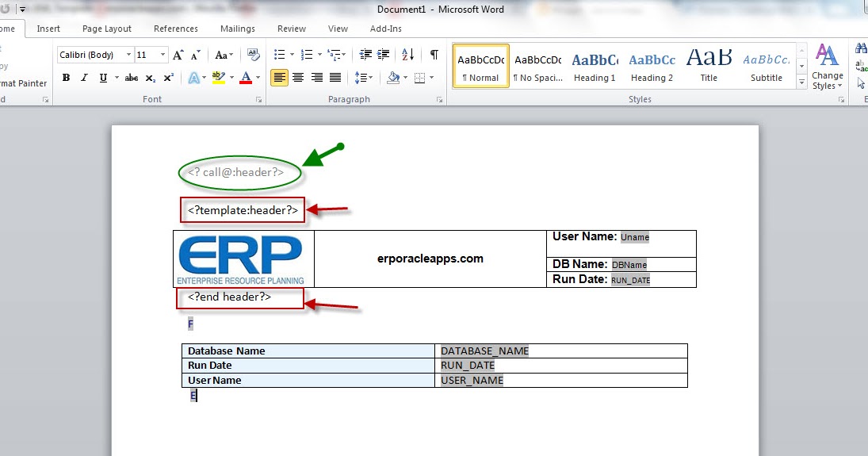Image resolution: width=868 pixels, height=456 pixels.
Task: Open the Add-Ins tab
Action: pos(386,29)
